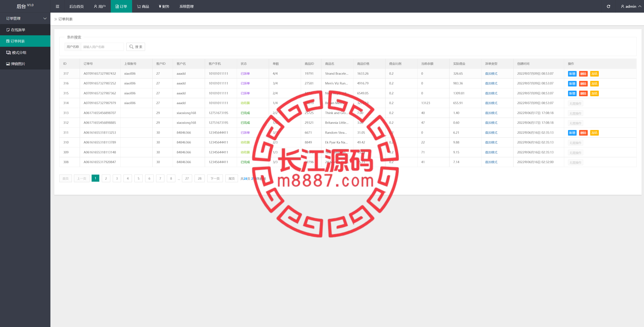This screenshot has height=327, width=644.
Task: Select 订单列表 in the sidebar
Action: (25, 41)
